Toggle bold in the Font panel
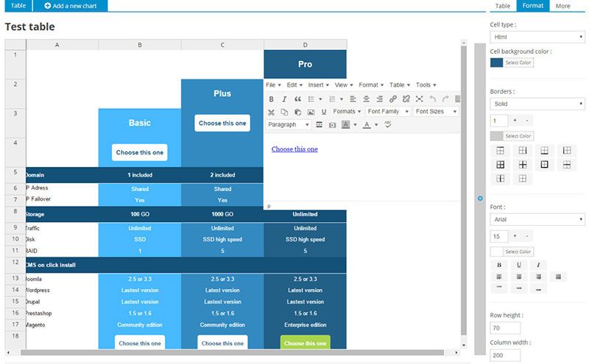The height and width of the screenshot is (364, 589). tap(499, 265)
